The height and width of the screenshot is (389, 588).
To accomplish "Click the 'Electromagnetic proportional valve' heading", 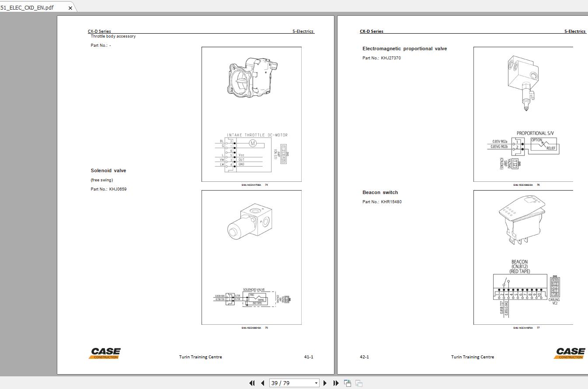I will pyautogui.click(x=405, y=49).
